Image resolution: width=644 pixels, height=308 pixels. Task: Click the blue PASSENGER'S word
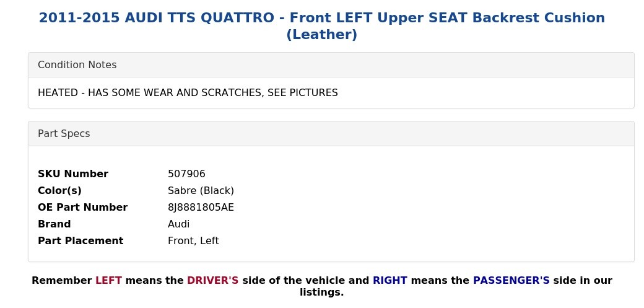click(511, 281)
